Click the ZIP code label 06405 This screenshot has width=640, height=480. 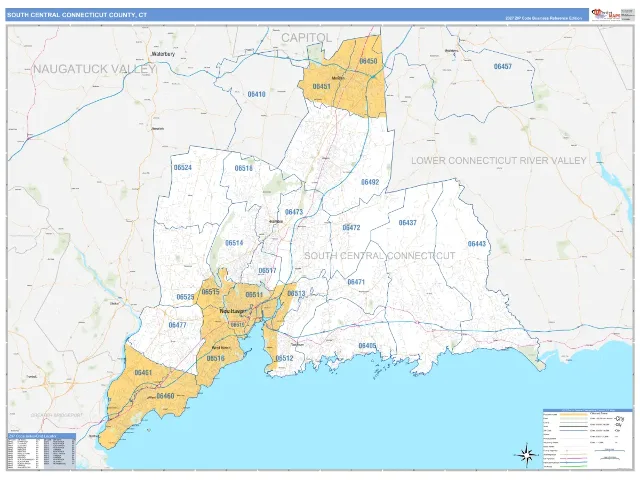367,346
